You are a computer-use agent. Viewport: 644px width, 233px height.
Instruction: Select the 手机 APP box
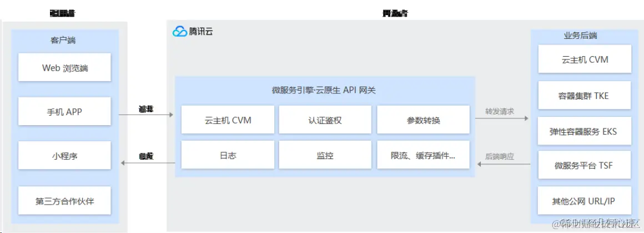point(64,111)
